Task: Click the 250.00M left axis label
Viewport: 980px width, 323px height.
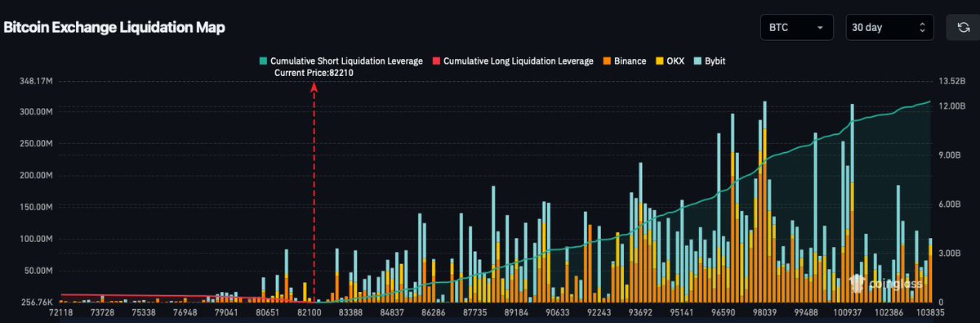Action: pos(35,143)
